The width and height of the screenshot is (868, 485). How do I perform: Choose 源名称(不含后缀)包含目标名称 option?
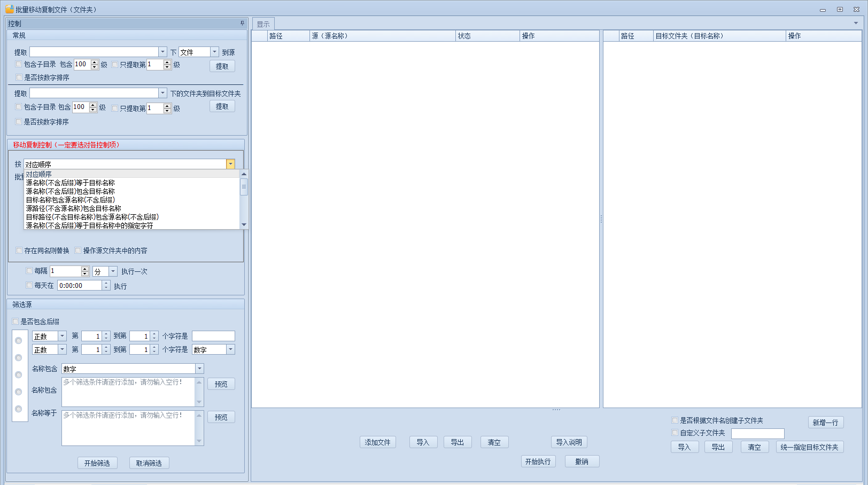[131, 191]
